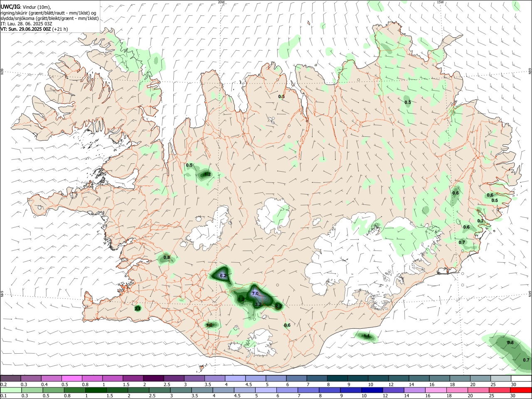532x399 pixels.
Task: Click the 'VT: Sun. 29.06.2025 00Z (+21 h)' line
Action: pos(34,29)
